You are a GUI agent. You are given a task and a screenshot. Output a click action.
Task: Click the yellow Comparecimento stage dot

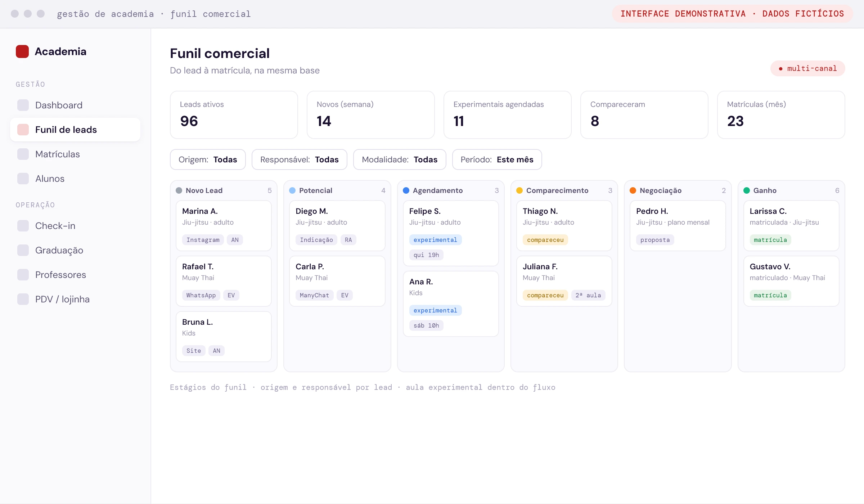[519, 190]
